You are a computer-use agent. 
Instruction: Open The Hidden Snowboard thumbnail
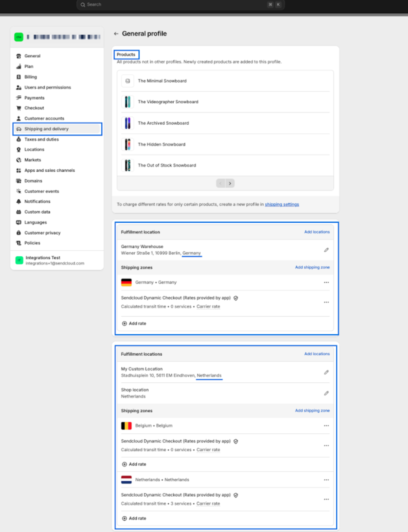(x=127, y=144)
